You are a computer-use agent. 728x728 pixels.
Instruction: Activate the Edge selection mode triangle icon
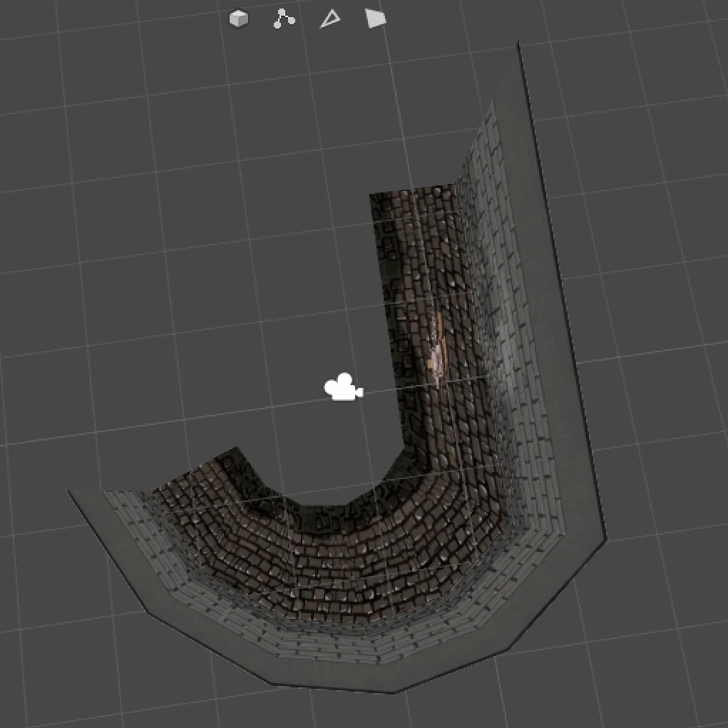coord(330,19)
